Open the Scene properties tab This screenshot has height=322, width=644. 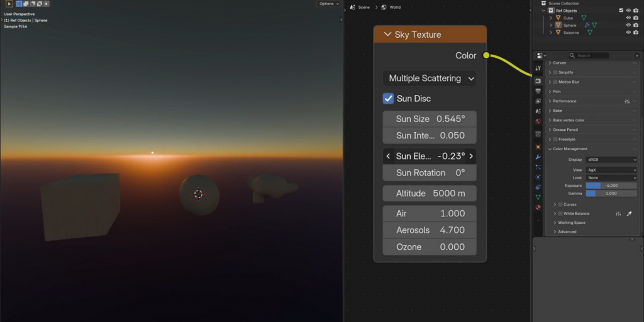(538, 111)
